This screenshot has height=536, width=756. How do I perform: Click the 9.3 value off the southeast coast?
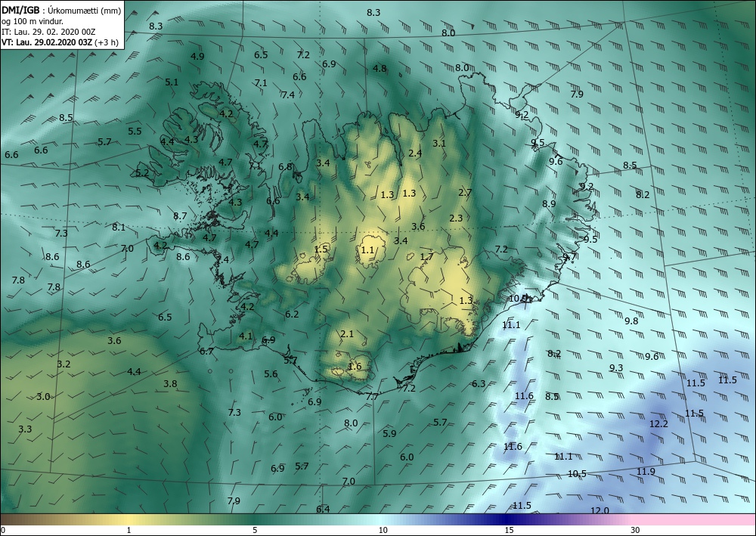616,367
